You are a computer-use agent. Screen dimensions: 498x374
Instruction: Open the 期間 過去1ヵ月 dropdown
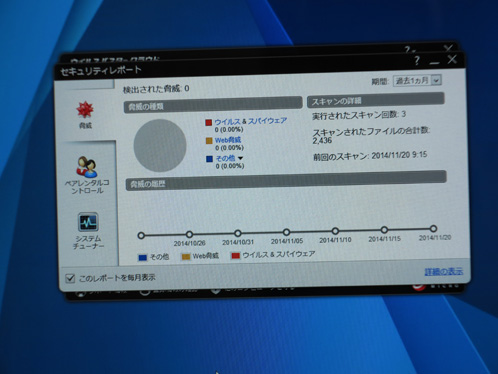[x=418, y=81]
